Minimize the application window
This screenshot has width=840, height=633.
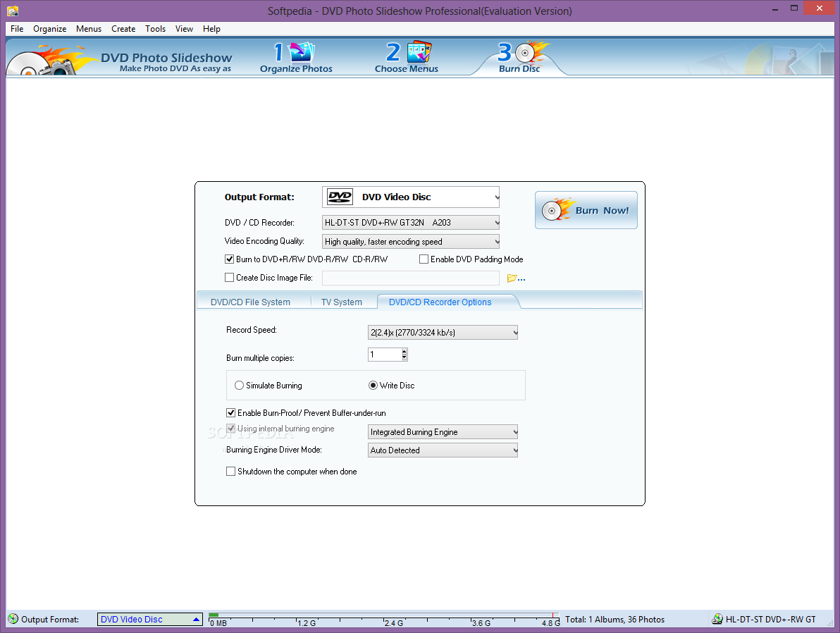[x=774, y=8]
